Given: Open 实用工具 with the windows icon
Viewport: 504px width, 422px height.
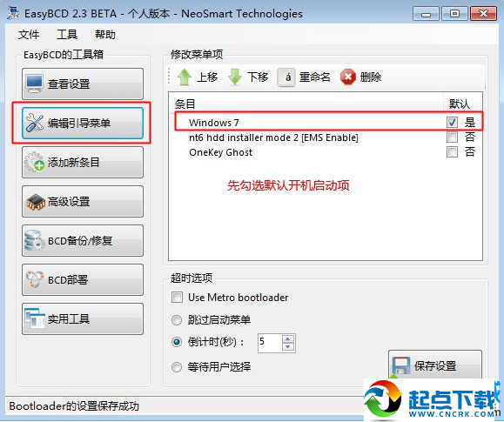Looking at the screenshot, I should click(x=83, y=318).
